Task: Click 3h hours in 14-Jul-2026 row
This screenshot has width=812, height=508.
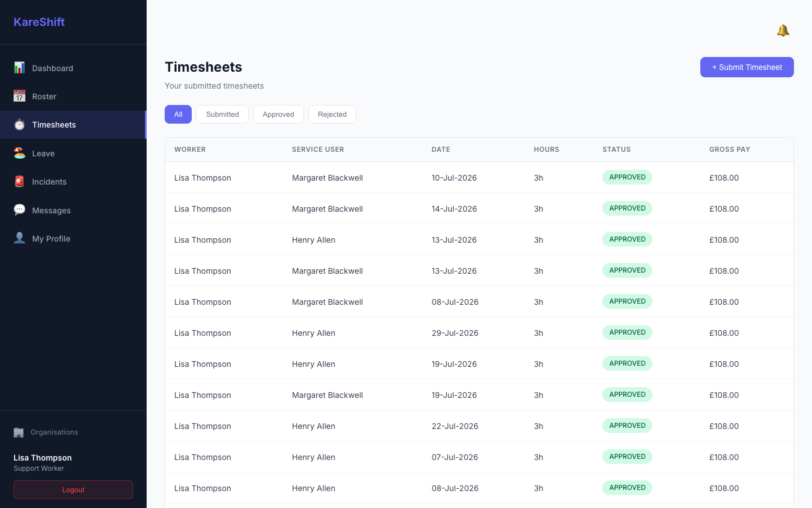Action: click(539, 209)
